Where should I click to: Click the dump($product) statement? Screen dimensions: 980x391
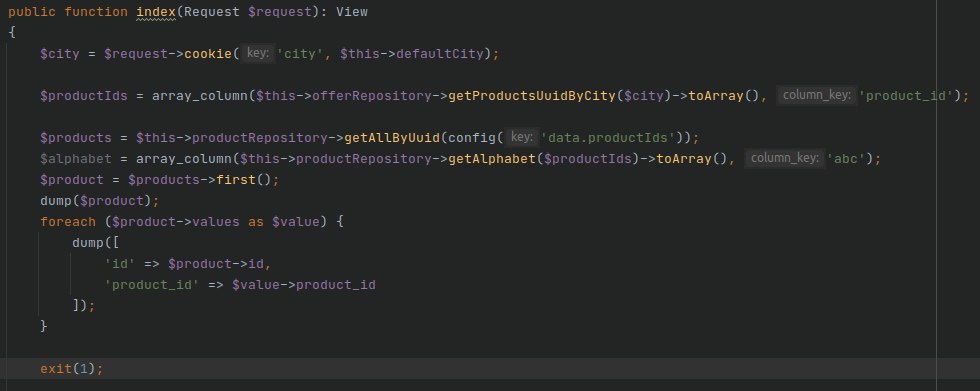tap(100, 201)
